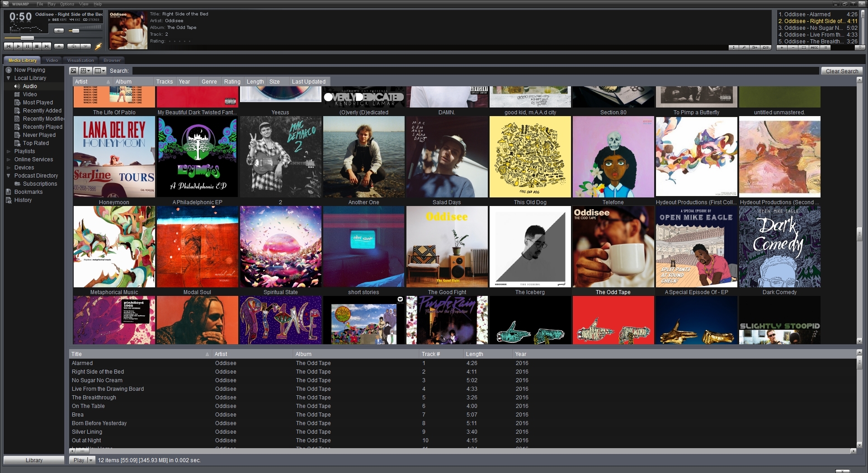The image size is (868, 473).
Task: Select the Honeymoon album cover
Action: tap(114, 157)
